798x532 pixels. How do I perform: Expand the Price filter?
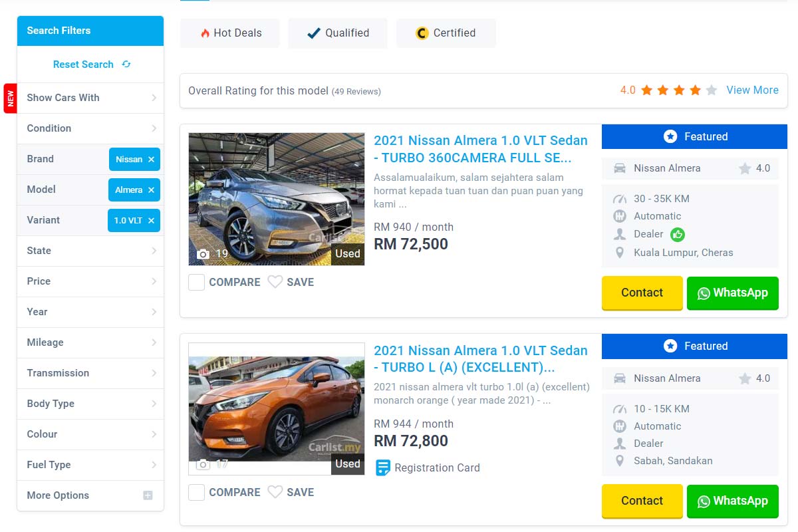90,281
